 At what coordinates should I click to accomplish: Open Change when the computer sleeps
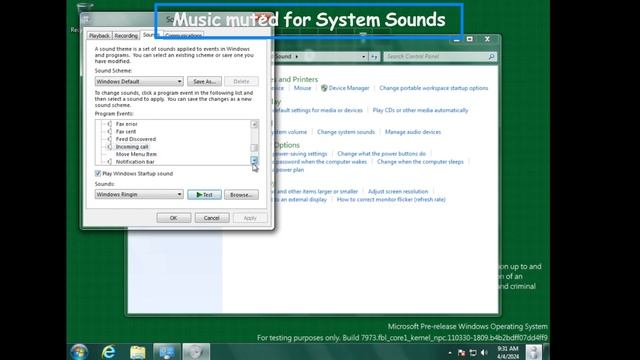click(420, 162)
